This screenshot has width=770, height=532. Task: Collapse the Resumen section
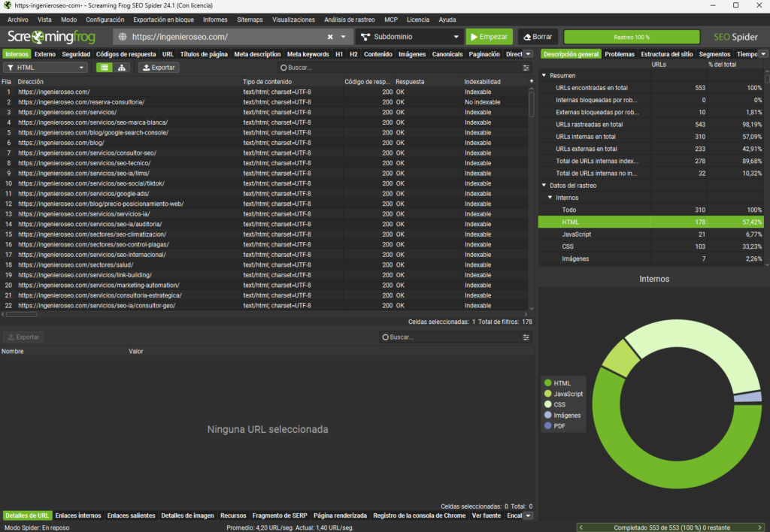pos(544,76)
